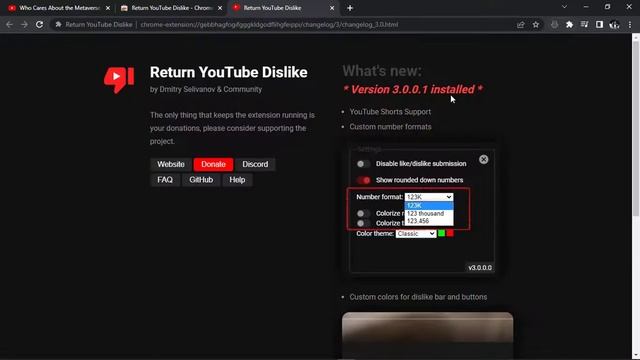The width and height of the screenshot is (640, 360).
Task: Toggle the first Colorize switch
Action: coord(363,213)
